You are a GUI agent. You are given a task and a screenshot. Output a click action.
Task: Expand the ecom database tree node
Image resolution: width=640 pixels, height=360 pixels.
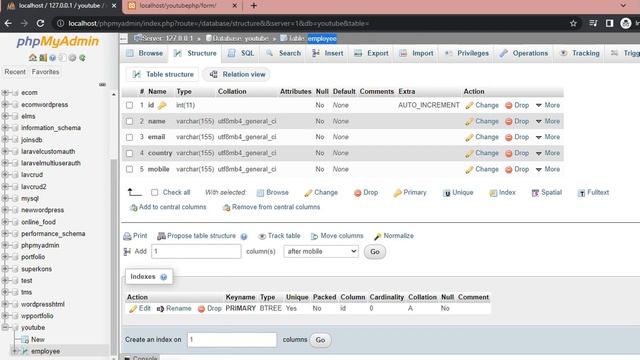click(x=5, y=93)
